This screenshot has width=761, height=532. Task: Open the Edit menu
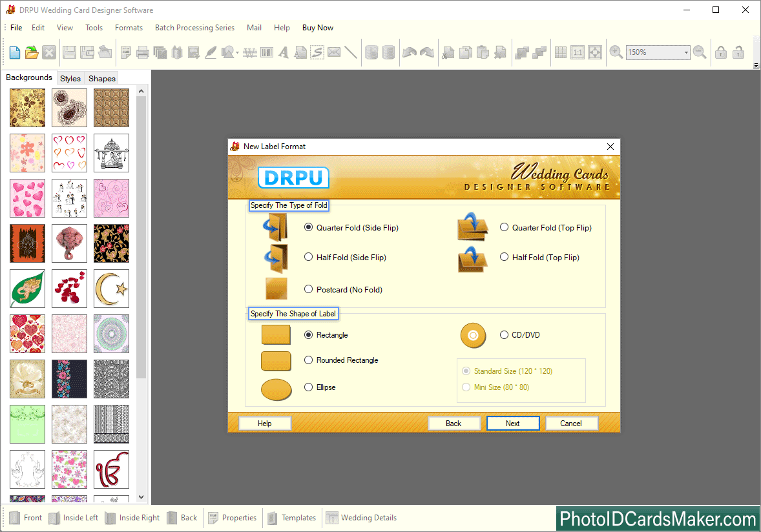click(38, 28)
